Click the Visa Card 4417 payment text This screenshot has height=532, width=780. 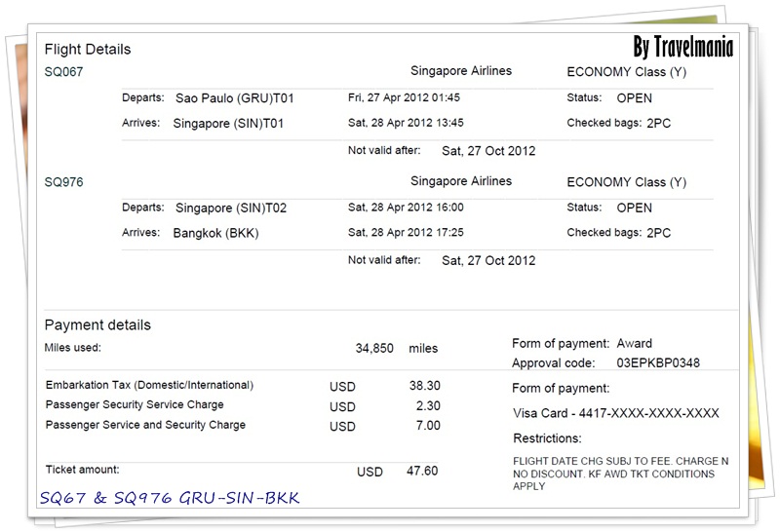616,413
